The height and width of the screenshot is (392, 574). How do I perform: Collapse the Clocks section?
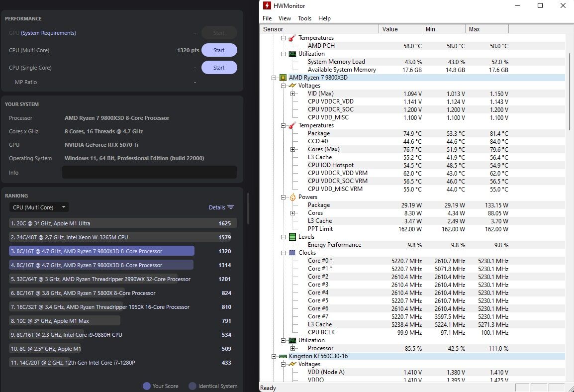click(283, 253)
